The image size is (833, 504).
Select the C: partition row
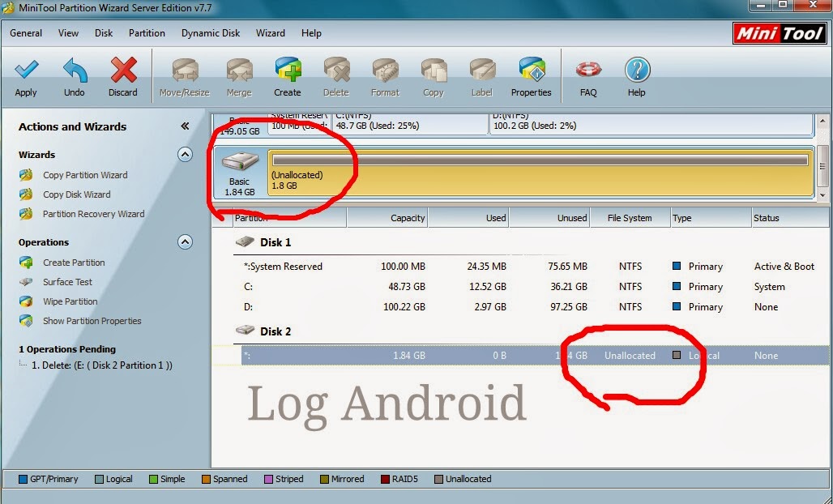point(530,287)
